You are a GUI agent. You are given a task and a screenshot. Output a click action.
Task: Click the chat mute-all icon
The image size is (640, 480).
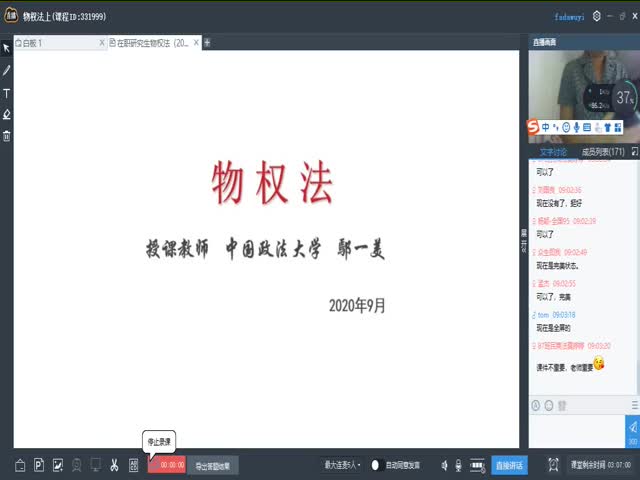[x=562, y=405]
